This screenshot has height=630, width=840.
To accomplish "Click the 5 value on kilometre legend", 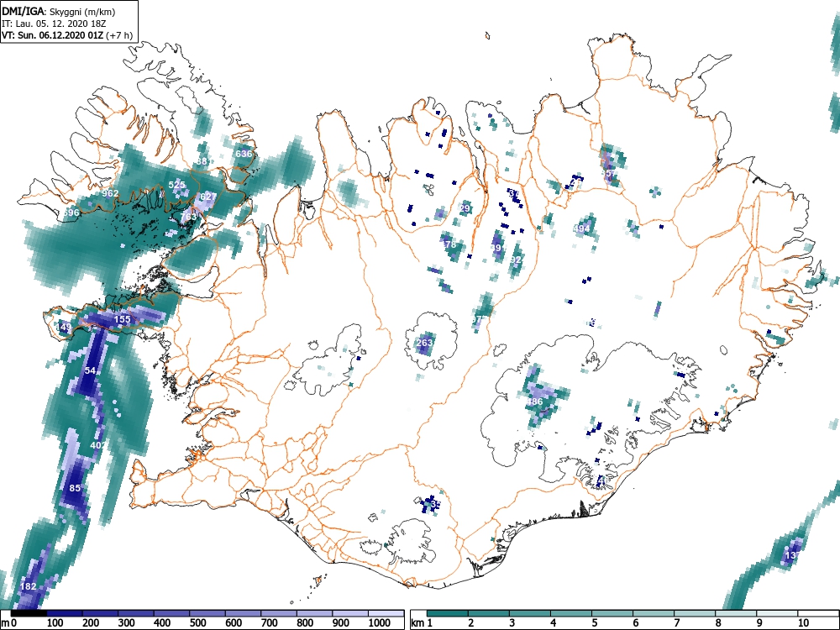I will click(x=595, y=623).
